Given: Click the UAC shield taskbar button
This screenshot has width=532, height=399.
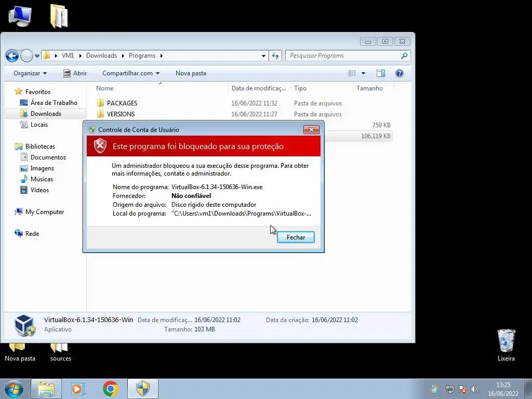Looking at the screenshot, I should (x=143, y=389).
